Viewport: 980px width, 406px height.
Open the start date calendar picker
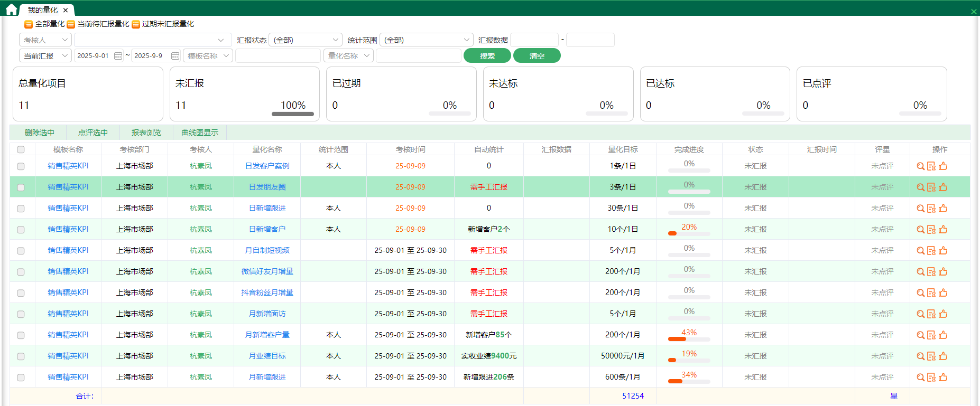click(118, 56)
